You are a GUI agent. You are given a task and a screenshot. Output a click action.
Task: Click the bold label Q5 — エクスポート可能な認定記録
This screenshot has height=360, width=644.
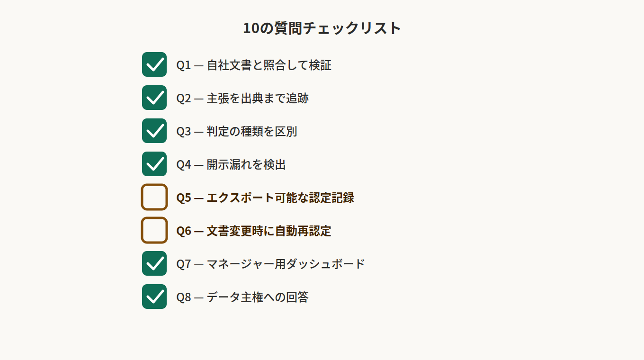tap(265, 198)
